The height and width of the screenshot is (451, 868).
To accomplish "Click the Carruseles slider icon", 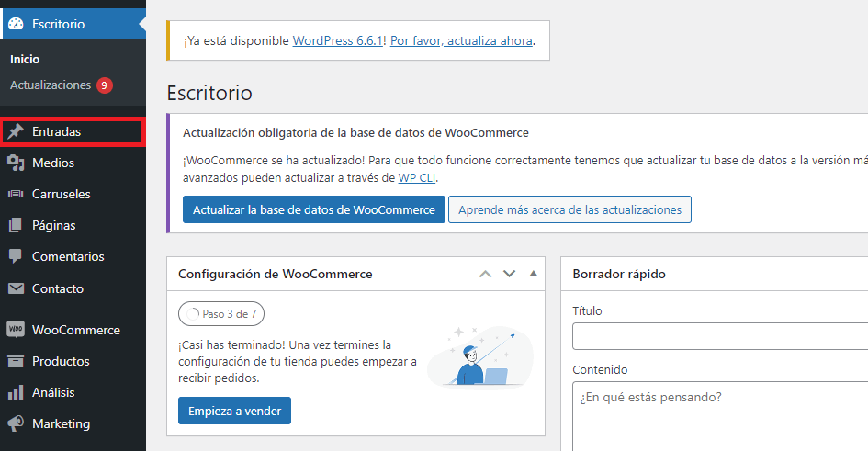I will [x=16, y=194].
